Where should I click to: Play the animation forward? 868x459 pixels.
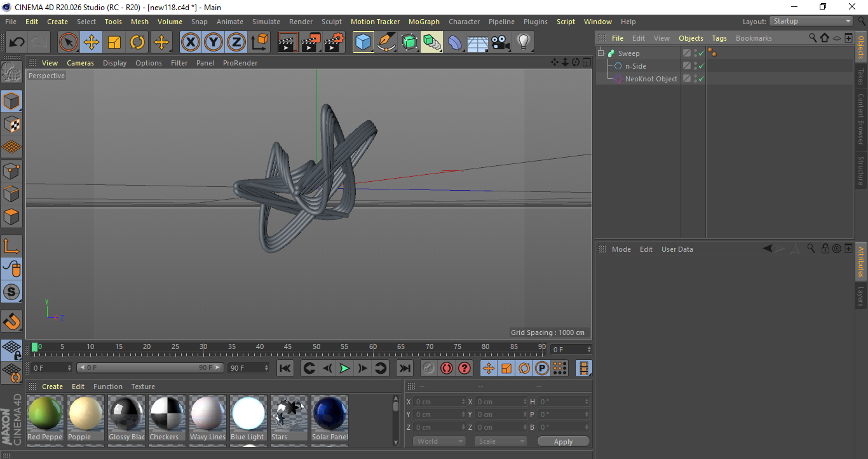(344, 368)
